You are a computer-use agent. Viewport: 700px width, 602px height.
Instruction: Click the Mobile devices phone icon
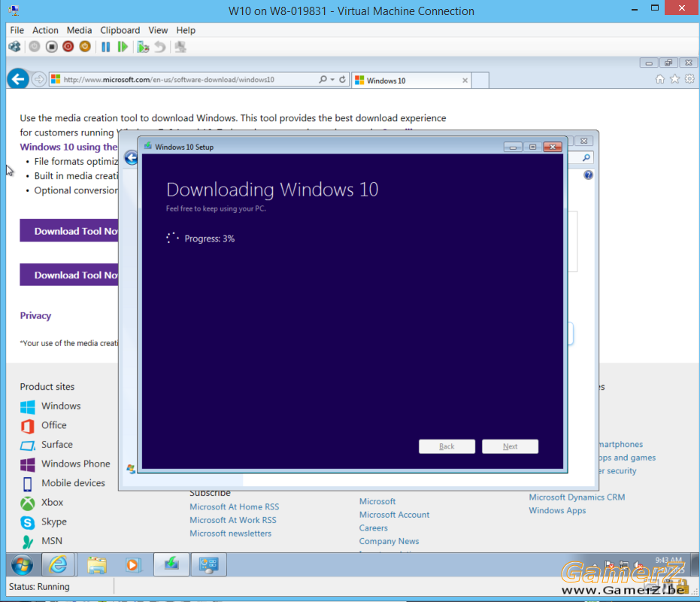(27, 484)
